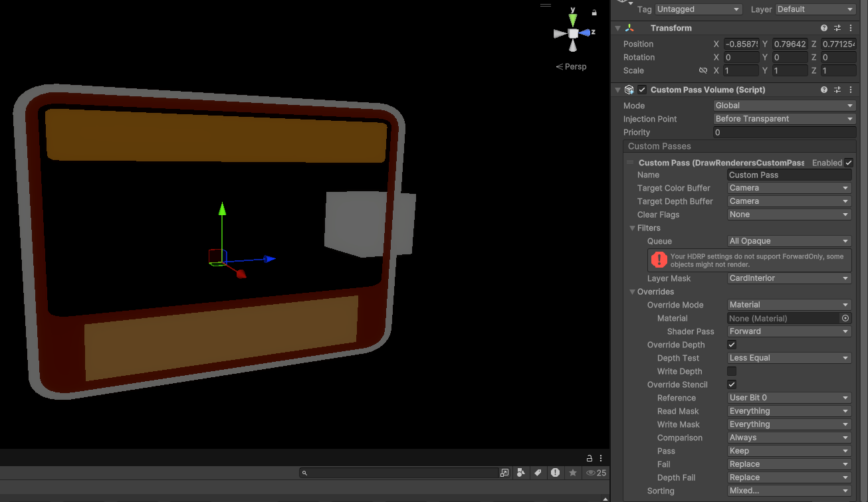Screen dimensions: 868x502
Task: Click the console error filter icon
Action: coord(555,472)
